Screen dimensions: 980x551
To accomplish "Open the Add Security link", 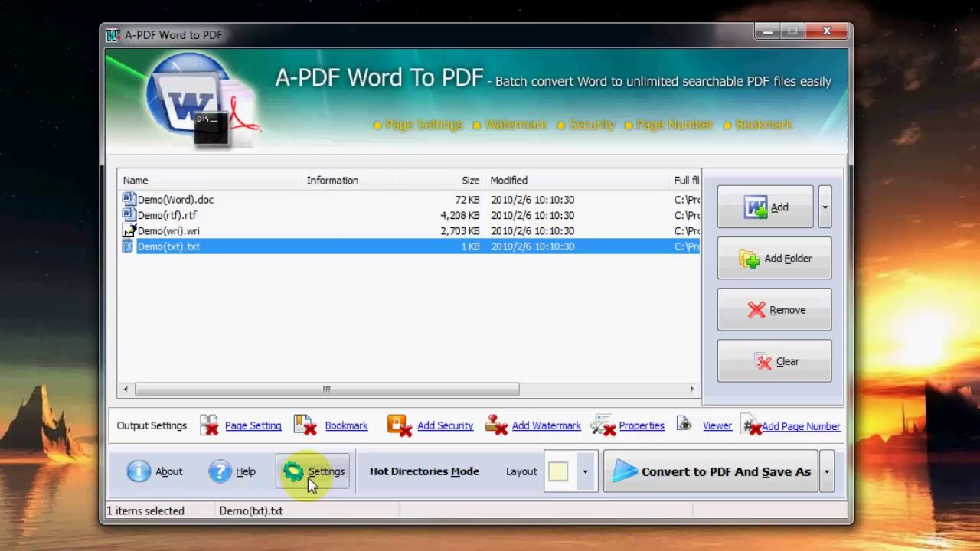I will coord(445,425).
